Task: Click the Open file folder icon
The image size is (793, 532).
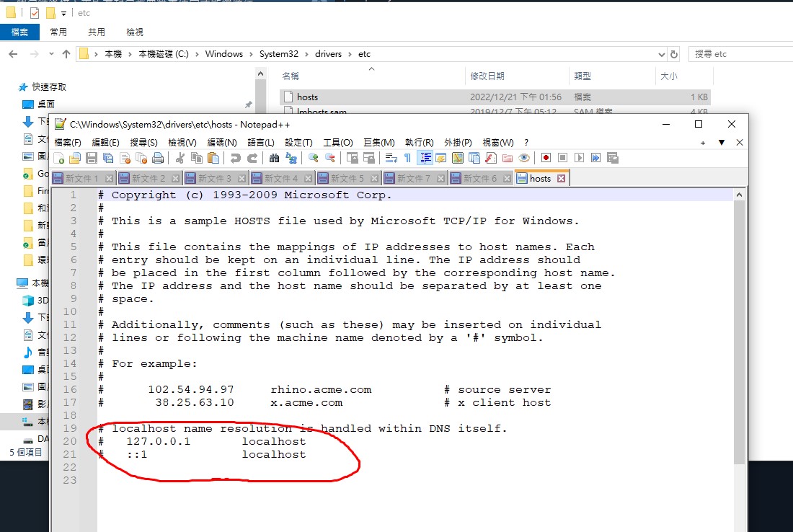Action: [x=75, y=158]
